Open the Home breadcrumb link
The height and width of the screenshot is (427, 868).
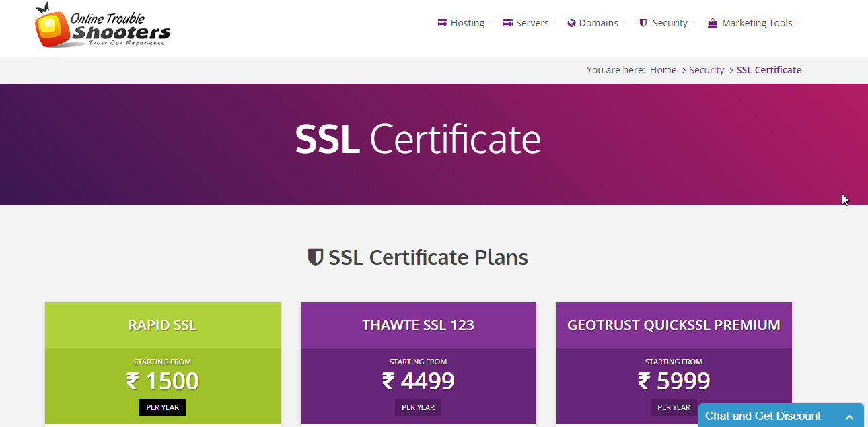point(663,69)
